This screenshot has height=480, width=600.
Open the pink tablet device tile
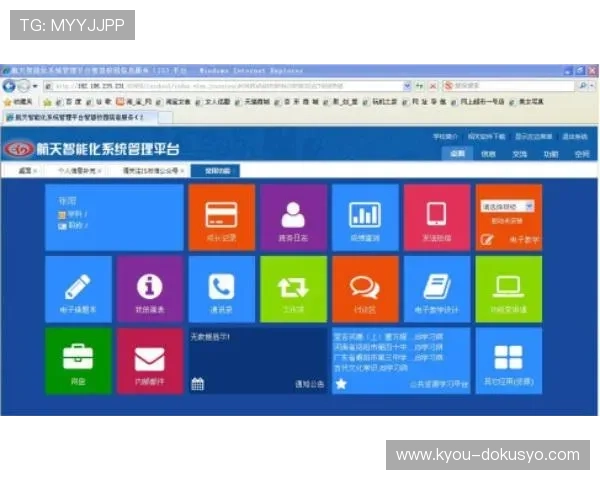coord(437,217)
